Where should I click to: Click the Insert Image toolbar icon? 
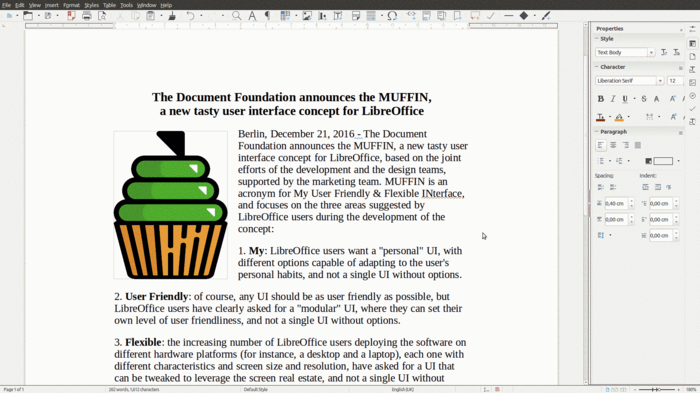point(307,16)
